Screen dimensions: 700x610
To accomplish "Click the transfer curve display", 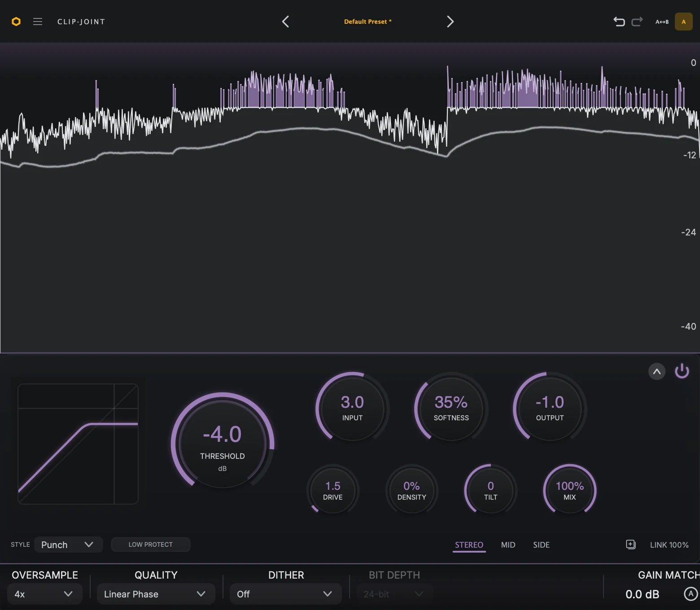I will click(78, 444).
